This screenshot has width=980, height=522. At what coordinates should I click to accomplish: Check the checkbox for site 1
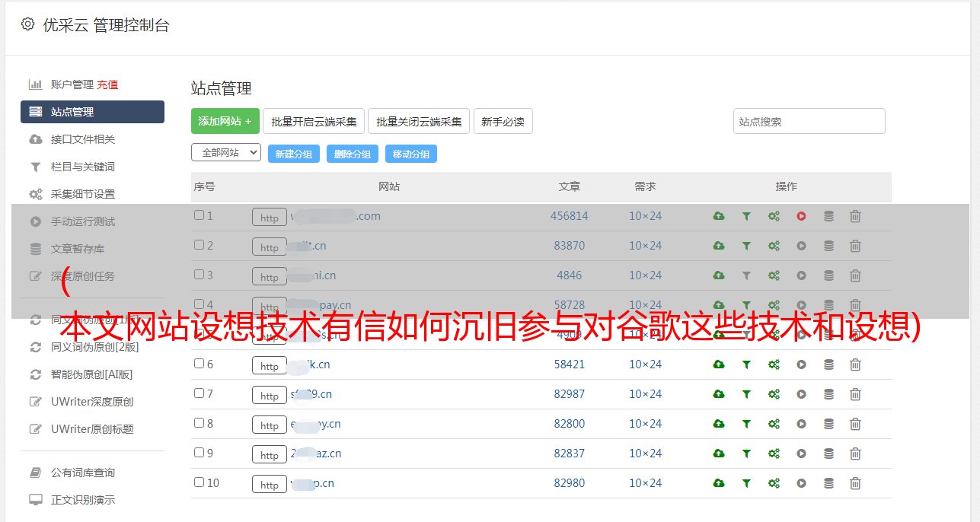(x=199, y=215)
